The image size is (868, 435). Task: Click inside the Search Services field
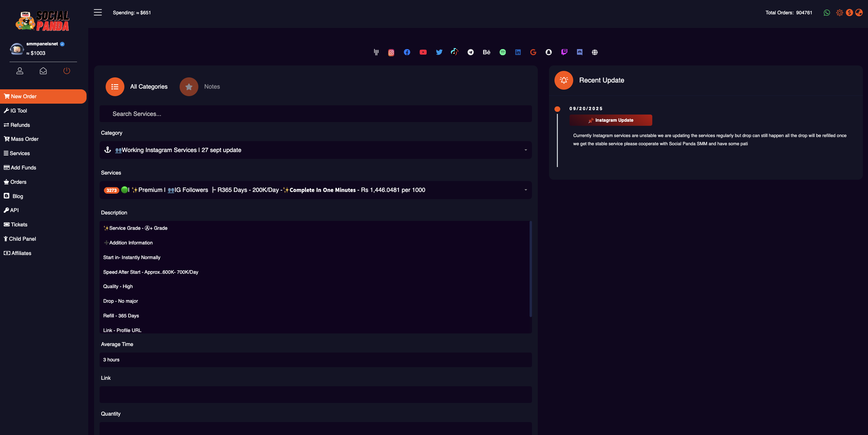pyautogui.click(x=316, y=114)
